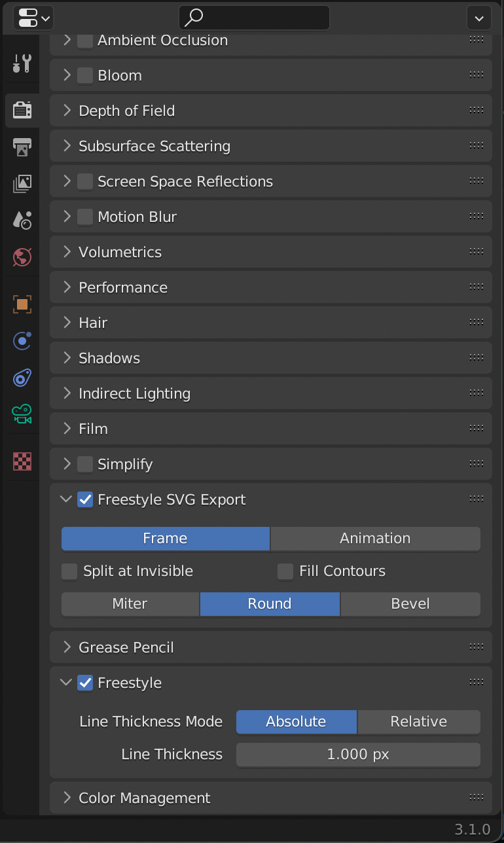Tick the Split at Invisible checkbox

(x=69, y=571)
